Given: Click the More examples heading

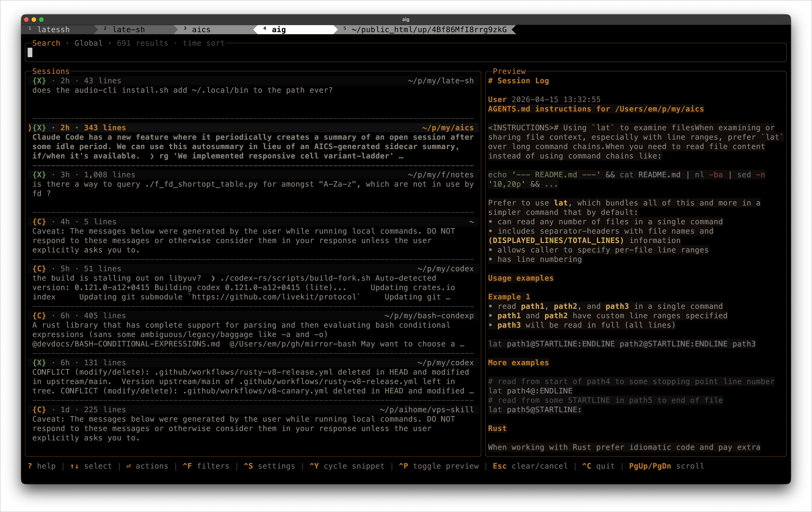Looking at the screenshot, I should (x=518, y=363).
